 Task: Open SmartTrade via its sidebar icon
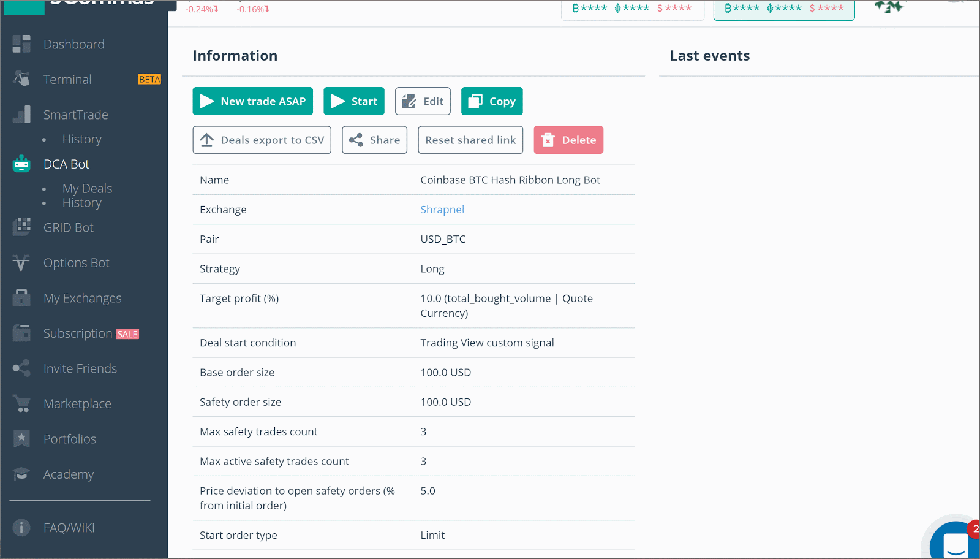click(21, 114)
